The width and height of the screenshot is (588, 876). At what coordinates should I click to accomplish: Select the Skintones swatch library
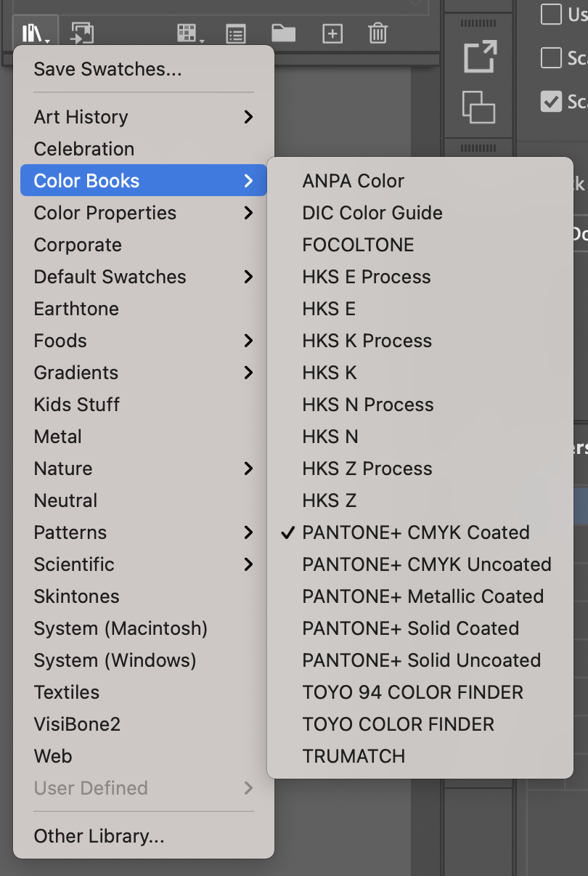tap(76, 596)
